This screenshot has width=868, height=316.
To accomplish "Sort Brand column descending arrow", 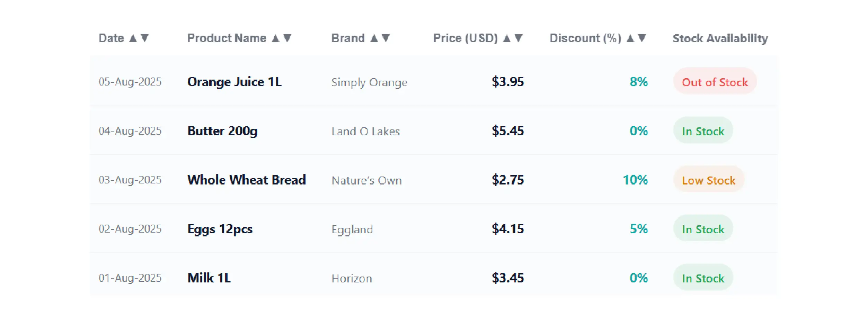I will tap(386, 38).
